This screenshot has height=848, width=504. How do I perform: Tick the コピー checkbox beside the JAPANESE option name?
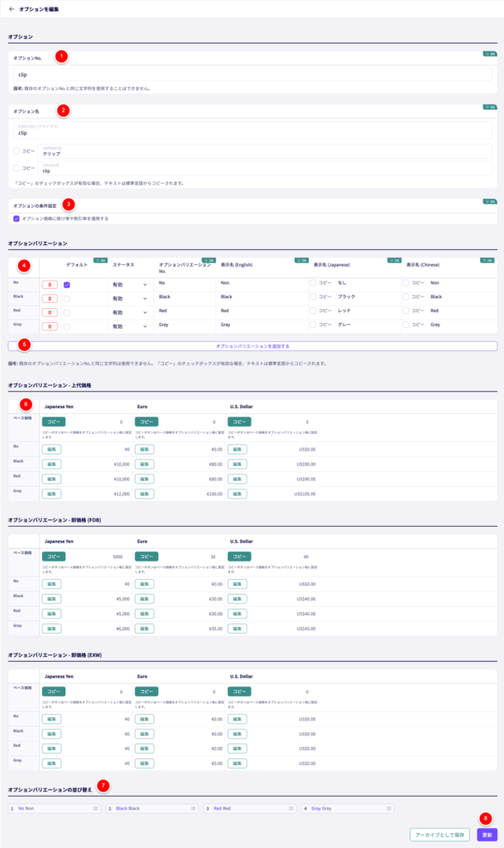click(17, 152)
